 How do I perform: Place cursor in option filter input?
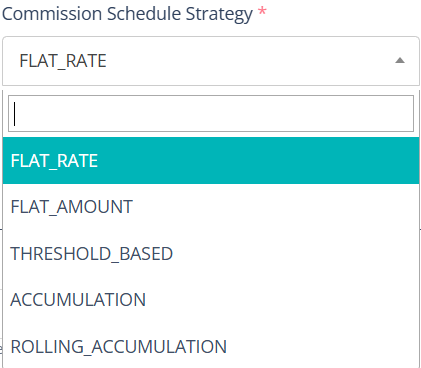[x=211, y=113]
